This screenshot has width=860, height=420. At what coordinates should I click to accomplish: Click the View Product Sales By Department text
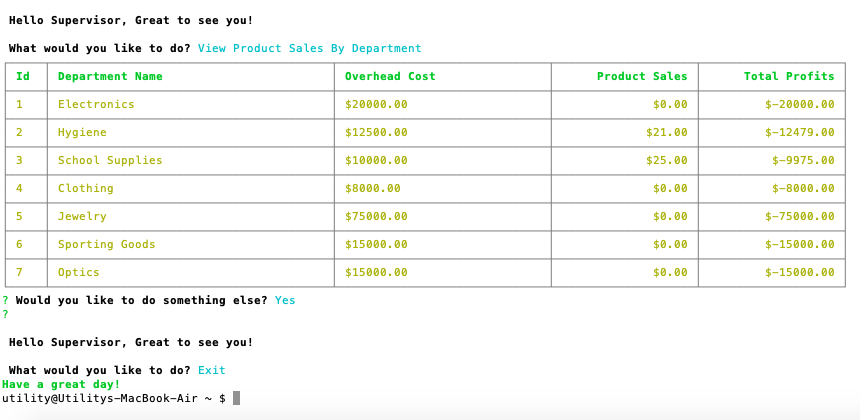309,48
